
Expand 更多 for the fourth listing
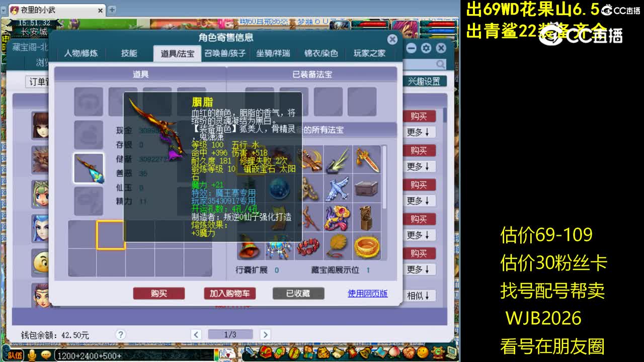pyautogui.click(x=419, y=235)
